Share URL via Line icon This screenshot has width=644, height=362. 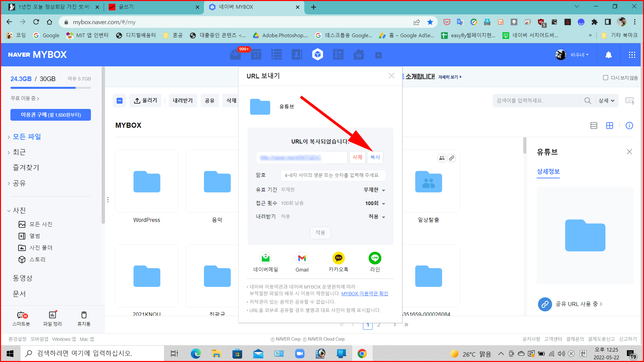(x=375, y=258)
